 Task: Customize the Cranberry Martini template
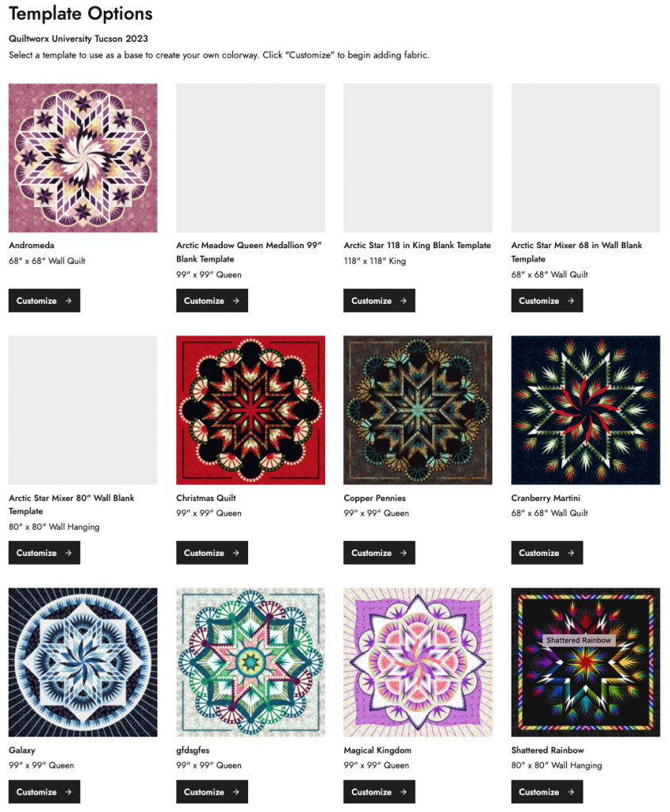pyautogui.click(x=547, y=553)
